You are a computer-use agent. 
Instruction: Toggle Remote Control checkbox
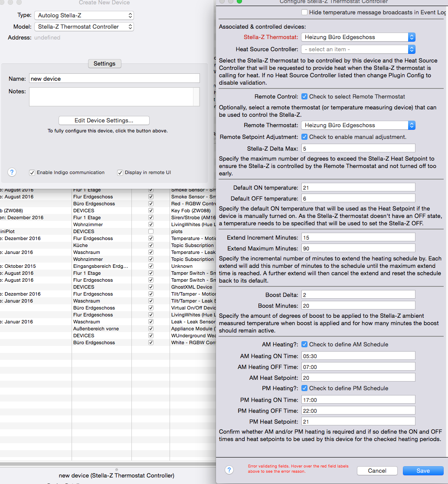pyautogui.click(x=304, y=96)
